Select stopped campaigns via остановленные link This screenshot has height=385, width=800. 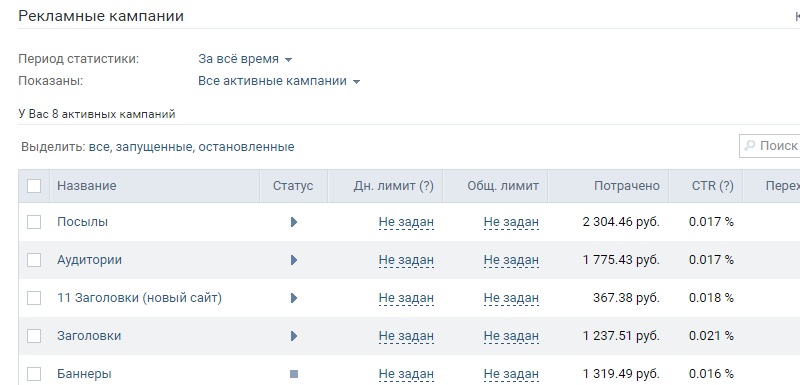pyautogui.click(x=246, y=147)
